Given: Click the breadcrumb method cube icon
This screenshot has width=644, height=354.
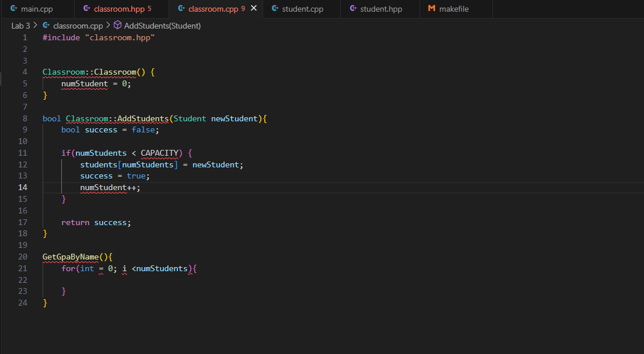Looking at the screenshot, I should coord(117,26).
